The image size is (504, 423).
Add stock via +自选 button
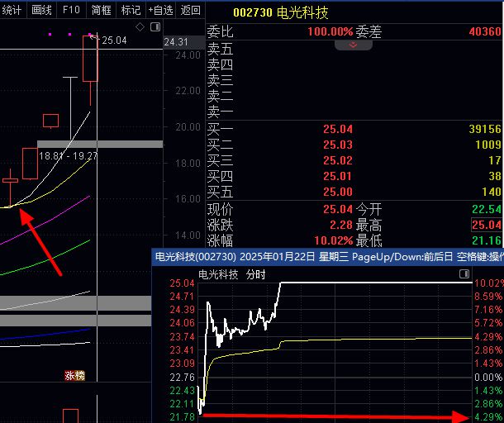161,10
